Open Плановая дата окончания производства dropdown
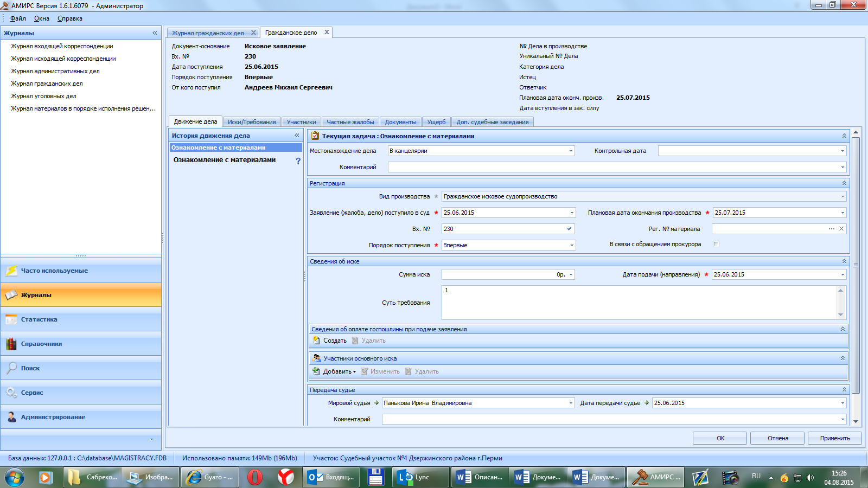868x488 pixels. (x=843, y=213)
